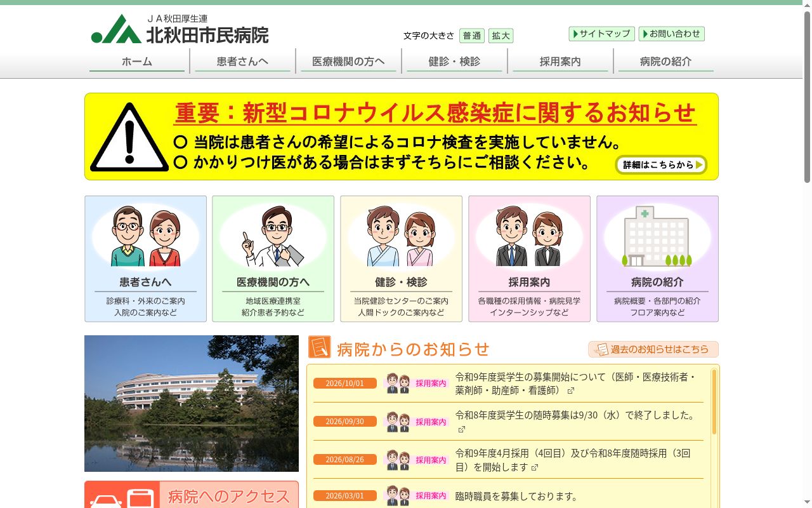The image size is (812, 508).
Task: Click the page vertical scrollbar thumb
Action: [x=807, y=97]
